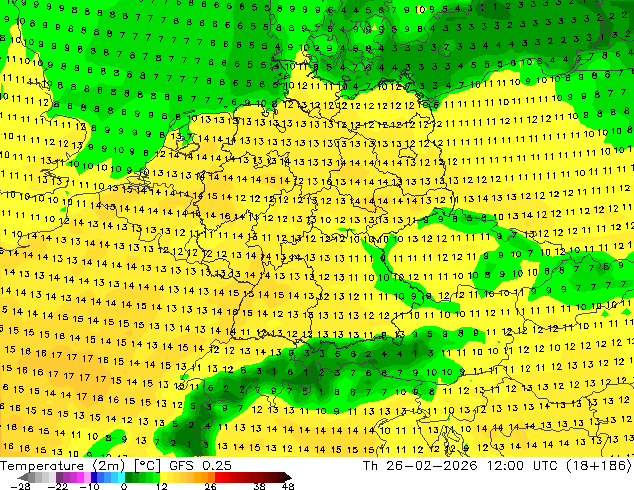Image resolution: width=634 pixels, height=490 pixels.
Task: Click the "12" legend value under the scale
Action: [x=162, y=486]
